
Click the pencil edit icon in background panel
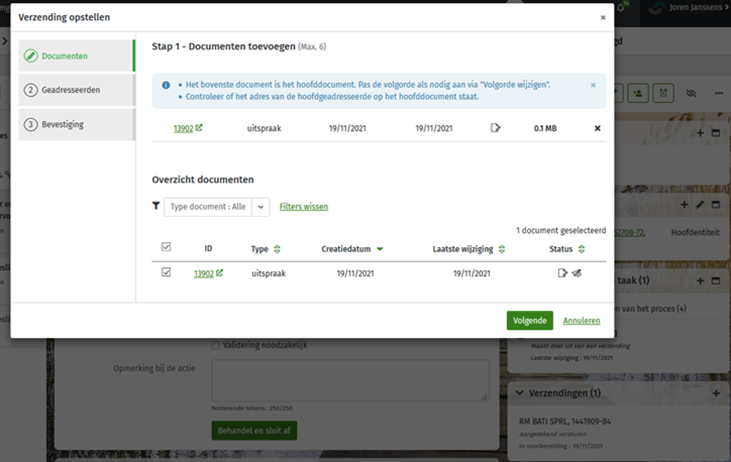(x=700, y=205)
